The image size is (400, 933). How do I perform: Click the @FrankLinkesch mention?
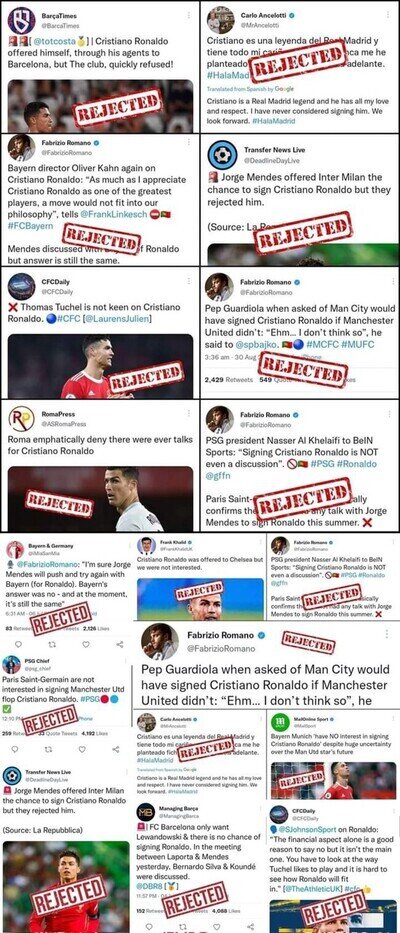pyautogui.click(x=113, y=214)
